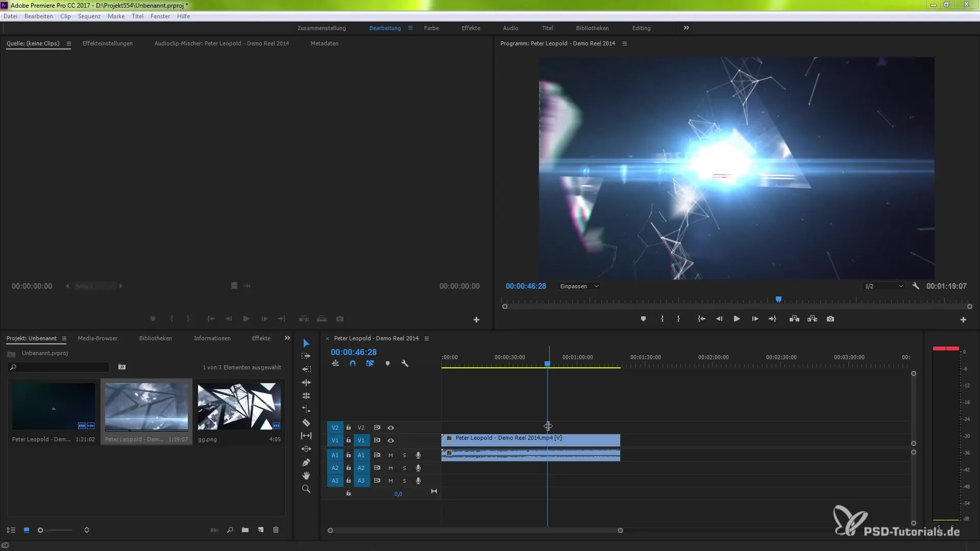Open program monitor button editor plus

[963, 320]
